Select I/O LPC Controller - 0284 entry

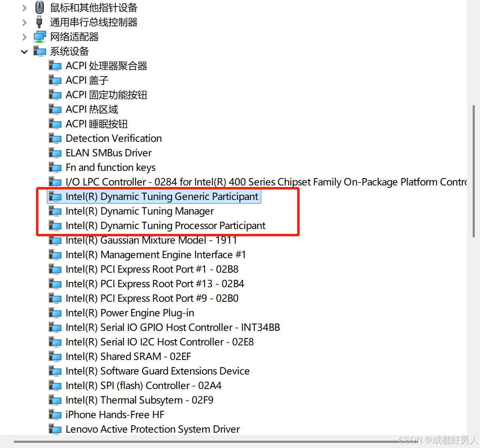click(x=266, y=182)
